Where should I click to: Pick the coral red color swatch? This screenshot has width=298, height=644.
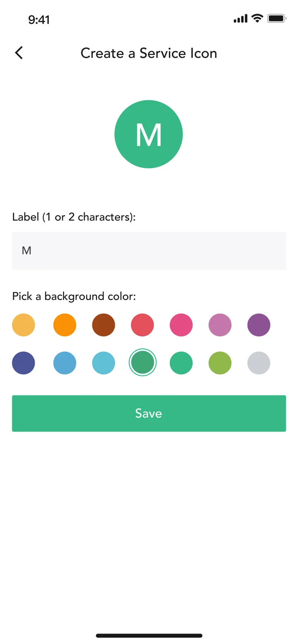[142, 325]
